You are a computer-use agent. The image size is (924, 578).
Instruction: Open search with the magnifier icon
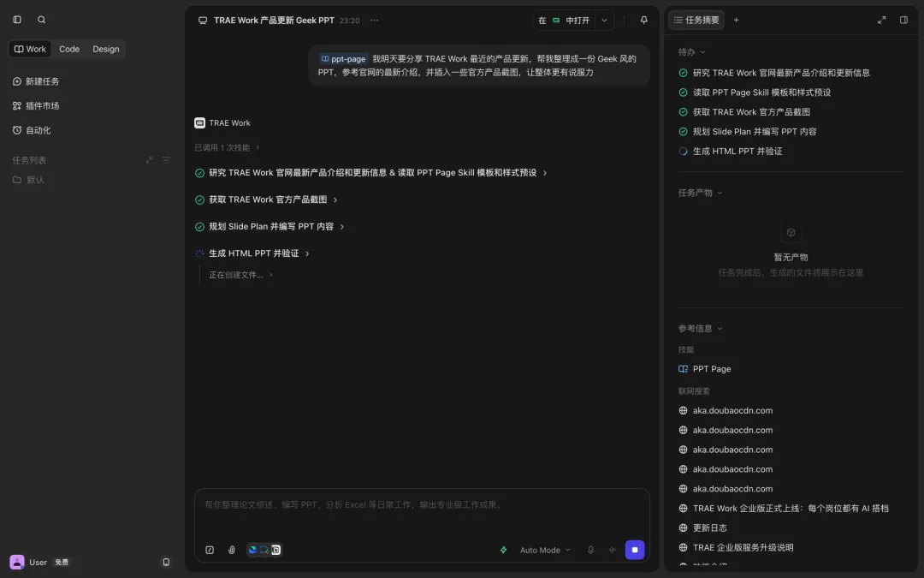point(41,20)
